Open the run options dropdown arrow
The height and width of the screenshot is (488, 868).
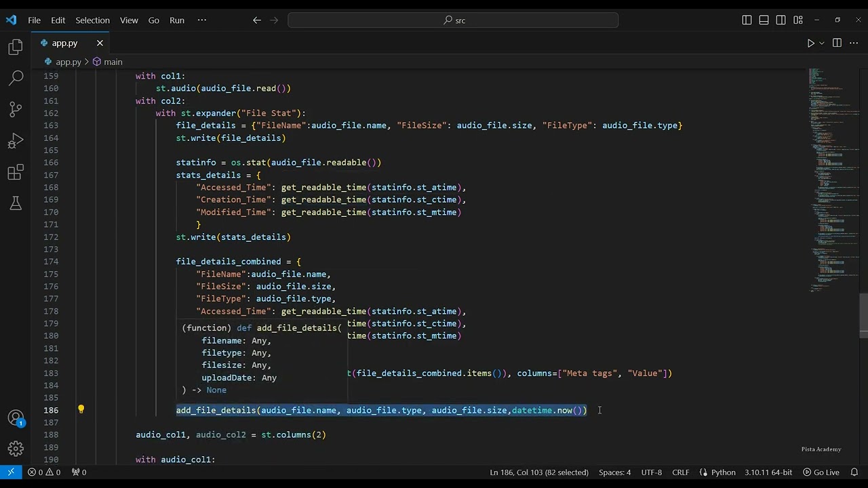[x=822, y=43]
